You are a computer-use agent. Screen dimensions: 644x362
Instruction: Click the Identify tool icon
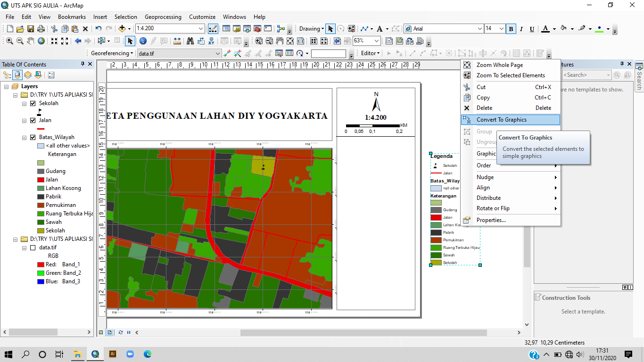(x=143, y=41)
